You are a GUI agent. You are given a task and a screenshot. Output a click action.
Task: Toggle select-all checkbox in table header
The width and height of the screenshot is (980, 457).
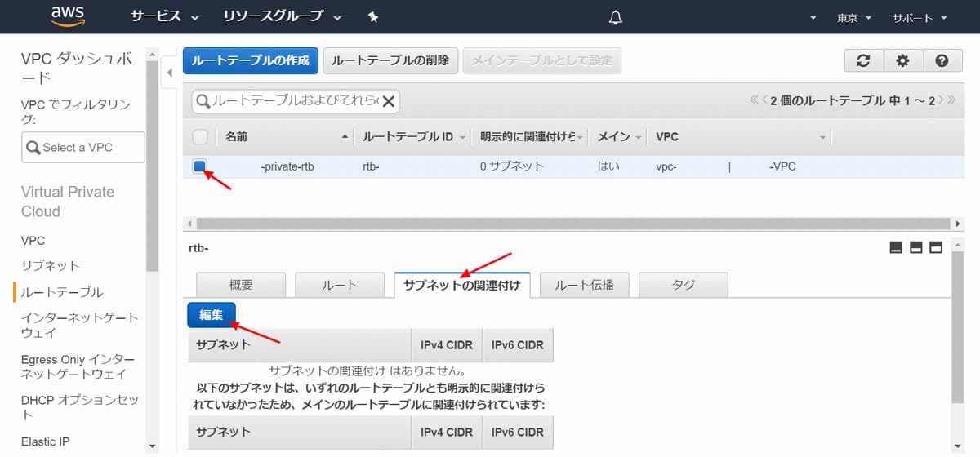200,136
